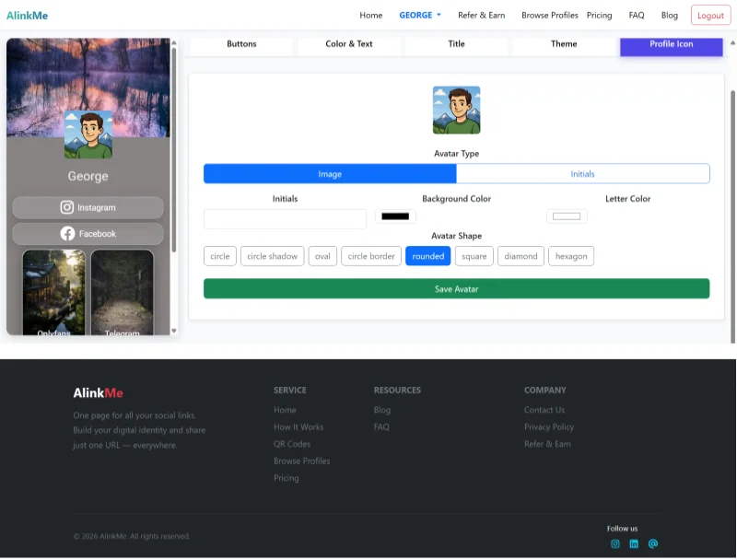Click the Instagram icon in the footer
This screenshot has height=560, width=737.
coord(615,544)
